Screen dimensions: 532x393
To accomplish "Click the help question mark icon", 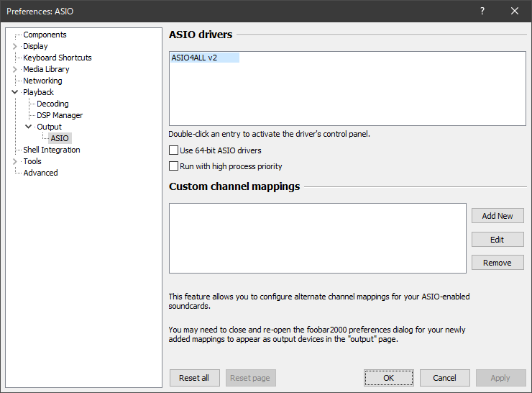I will click(x=482, y=11).
